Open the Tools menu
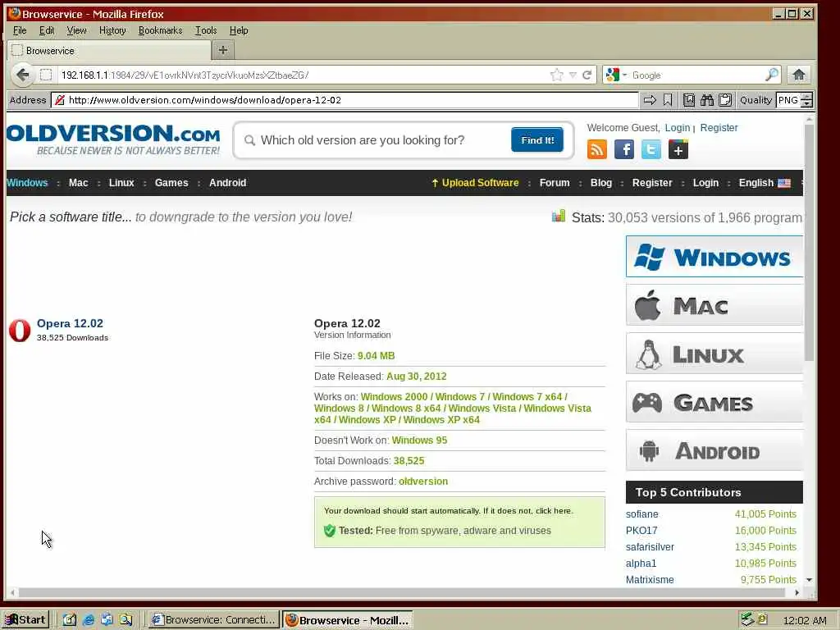Screen dimensions: 840x630 point(206,30)
